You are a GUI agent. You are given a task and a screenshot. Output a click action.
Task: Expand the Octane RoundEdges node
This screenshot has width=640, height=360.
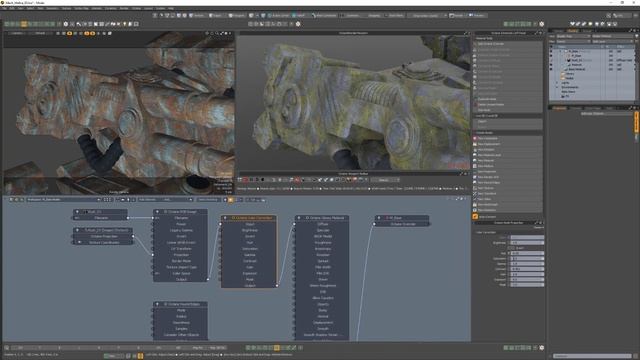pyautogui.click(x=157, y=304)
